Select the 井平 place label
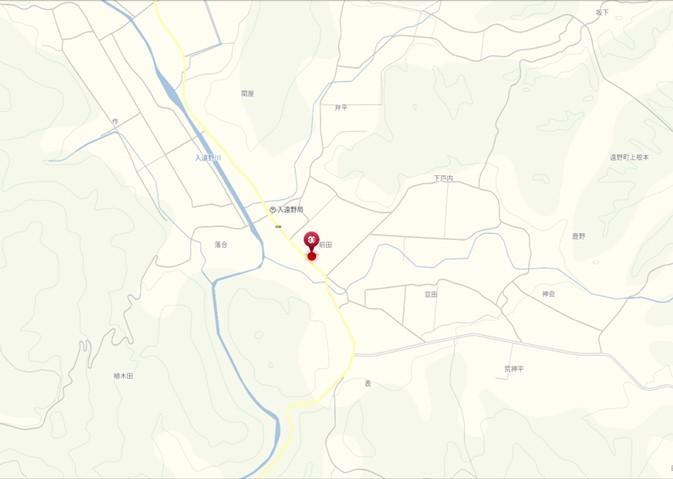This screenshot has height=479, width=673. pyautogui.click(x=341, y=107)
